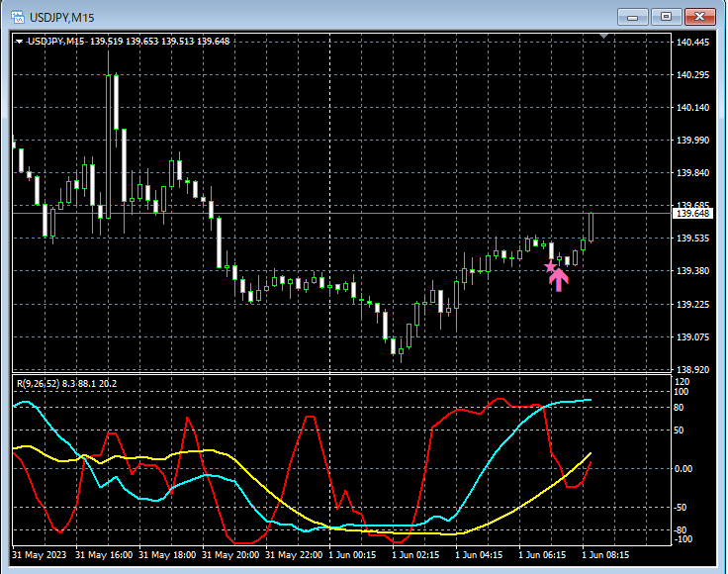Click the indicator scale value 120

coord(682,382)
